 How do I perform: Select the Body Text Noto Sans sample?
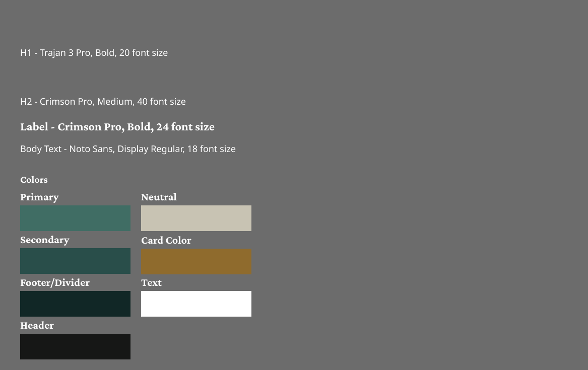click(127, 149)
